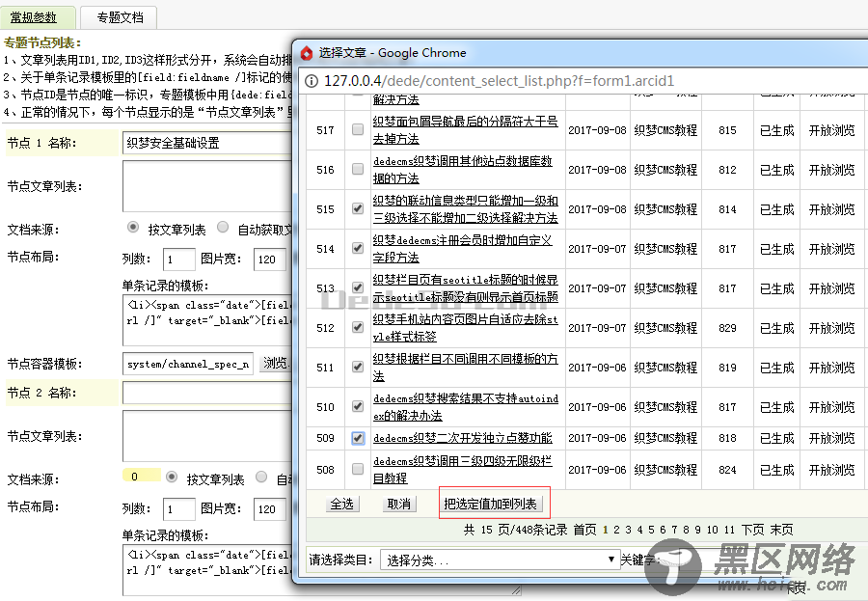Viewport: 868px width, 601px height.
Task: Open article 织梦手机站内容页图片自适应 link
Action: tap(465, 327)
